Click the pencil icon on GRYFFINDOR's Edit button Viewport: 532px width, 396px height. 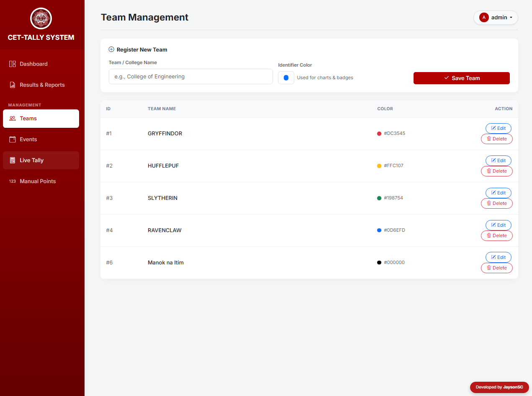[x=494, y=128]
